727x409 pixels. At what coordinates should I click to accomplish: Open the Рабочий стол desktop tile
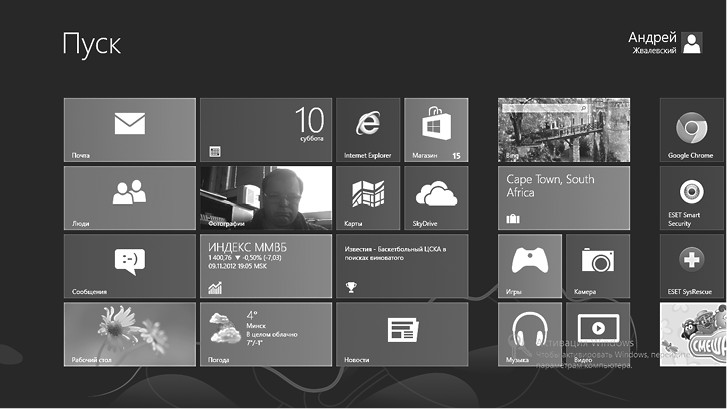click(130, 334)
